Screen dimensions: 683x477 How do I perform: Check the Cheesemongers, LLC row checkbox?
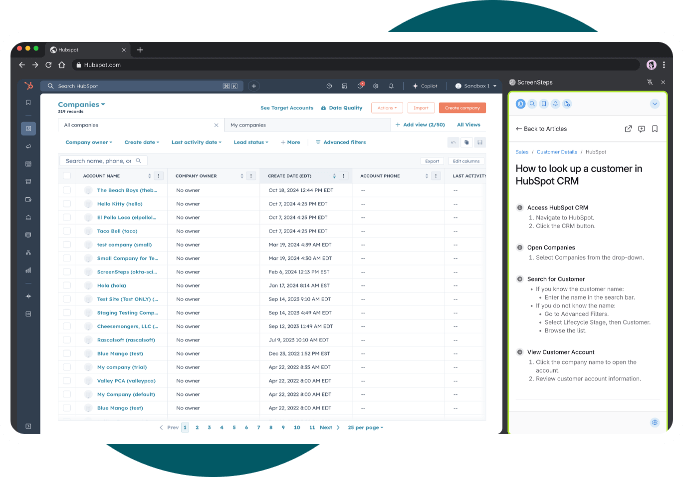click(x=67, y=326)
